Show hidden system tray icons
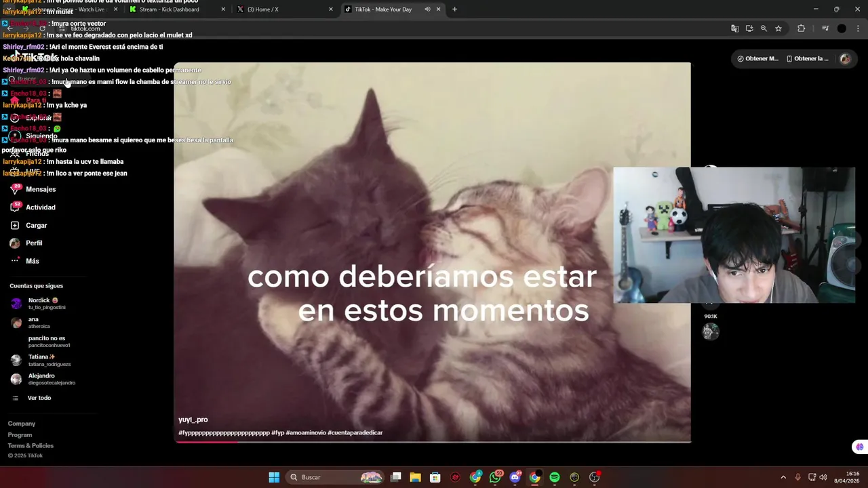The image size is (868, 488). pyautogui.click(x=783, y=477)
